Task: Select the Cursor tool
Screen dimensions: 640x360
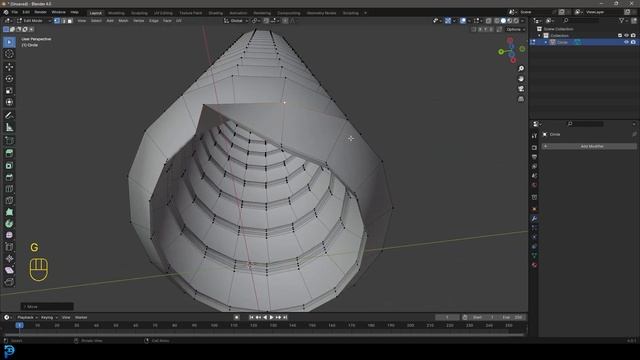Action: tap(9, 54)
